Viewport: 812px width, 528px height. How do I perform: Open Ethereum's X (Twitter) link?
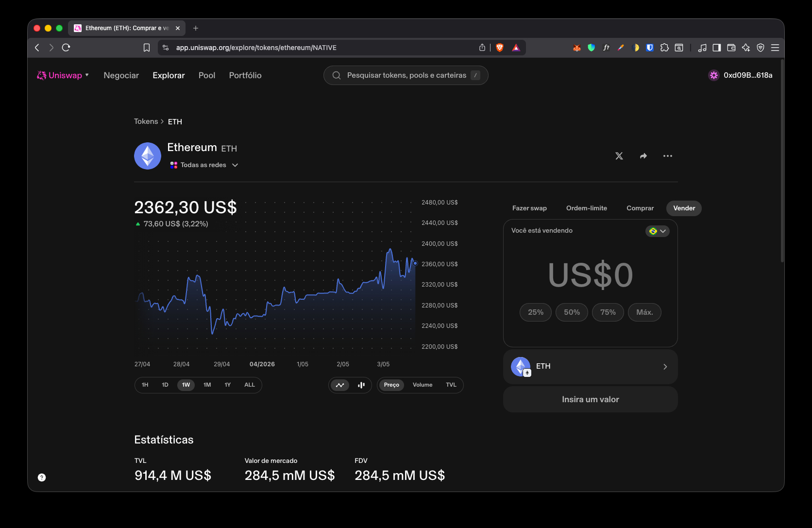[x=619, y=156]
